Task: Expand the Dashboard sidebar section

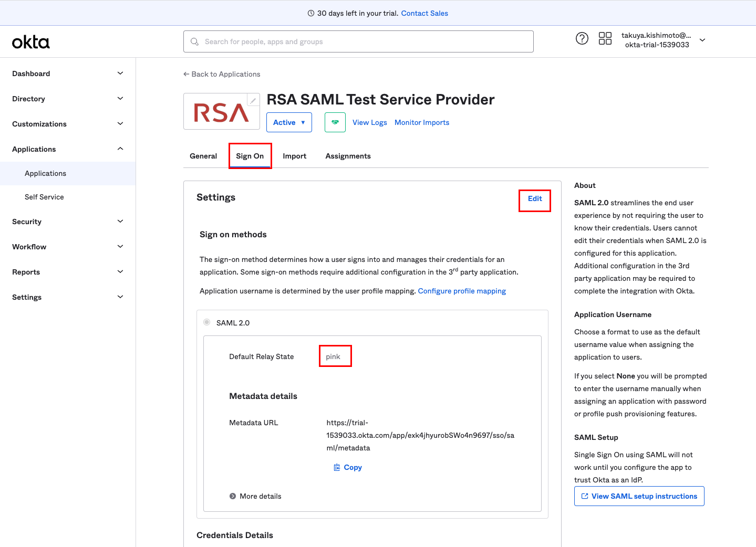Action: (120, 73)
